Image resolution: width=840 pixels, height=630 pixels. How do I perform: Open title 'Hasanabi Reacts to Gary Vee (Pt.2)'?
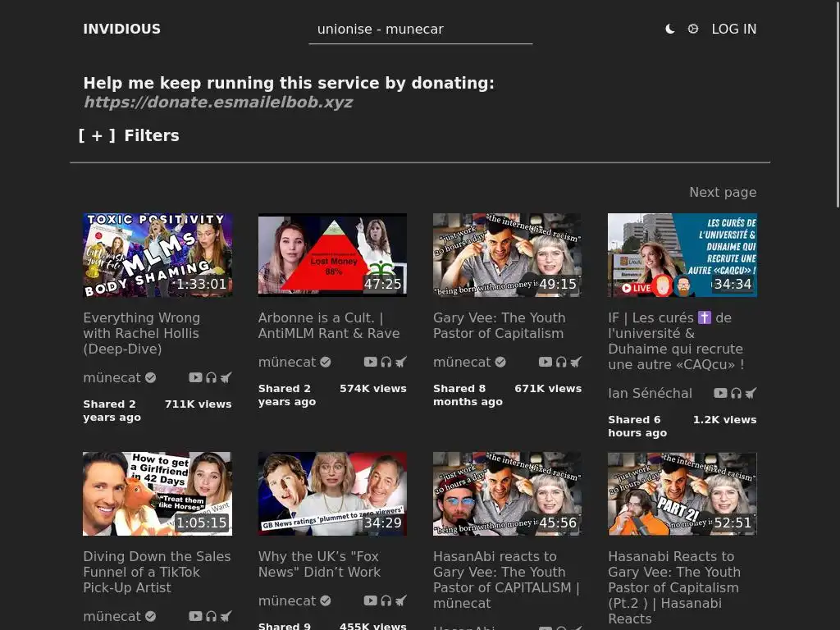pyautogui.click(x=674, y=587)
